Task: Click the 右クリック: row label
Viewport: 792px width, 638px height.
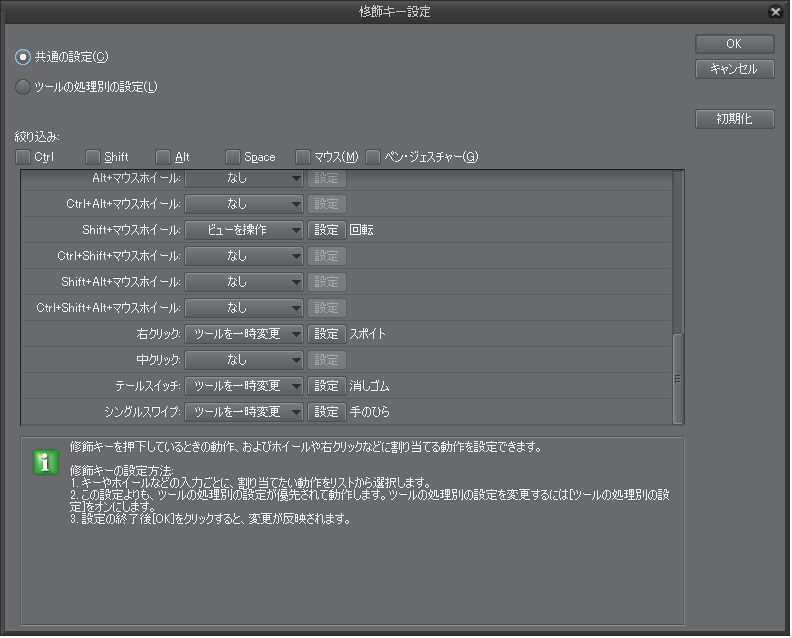Action: (x=159, y=334)
